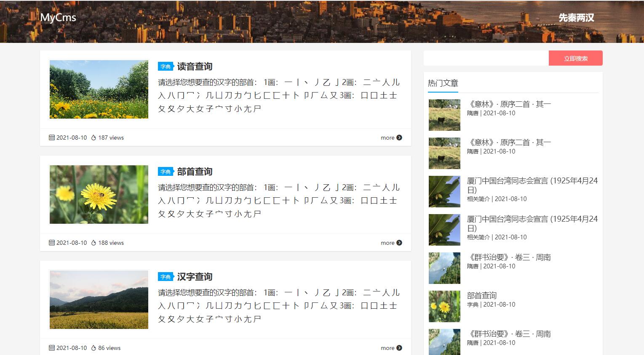Open second 《意林》·原序二首·其一 sidebar article
The image size is (644, 355).
tap(509, 142)
